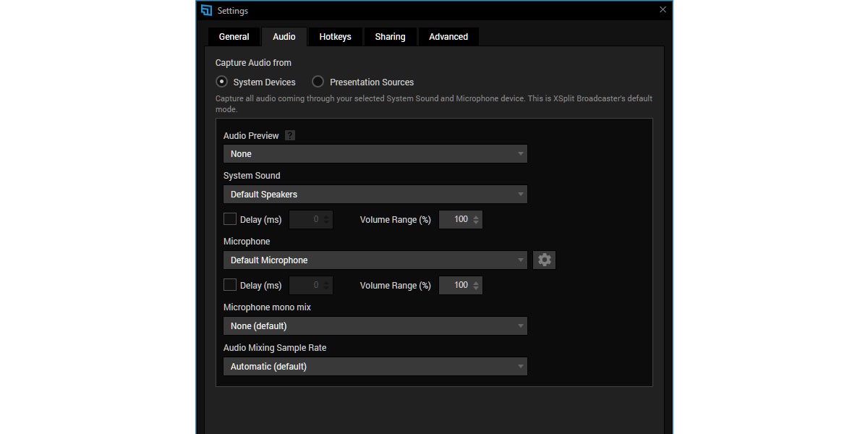
Task: Open the Audio Preview dropdown
Action: [x=375, y=154]
